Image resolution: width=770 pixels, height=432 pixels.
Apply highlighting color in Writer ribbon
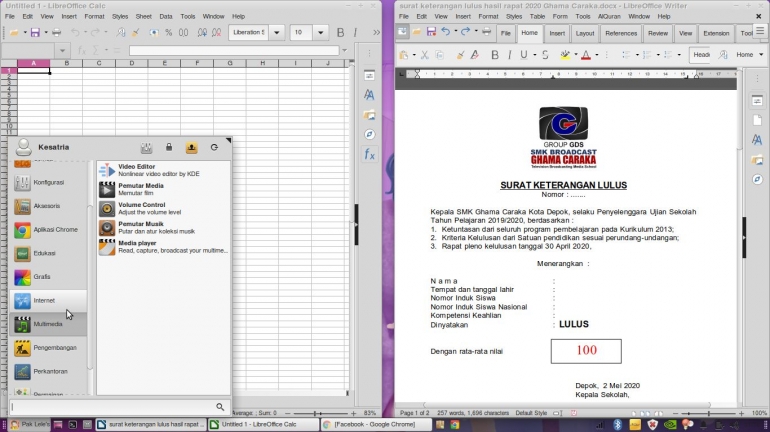point(565,54)
